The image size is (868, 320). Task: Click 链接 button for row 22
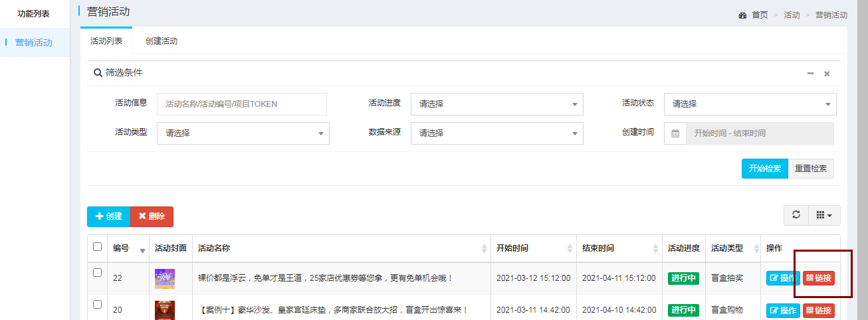point(819,278)
